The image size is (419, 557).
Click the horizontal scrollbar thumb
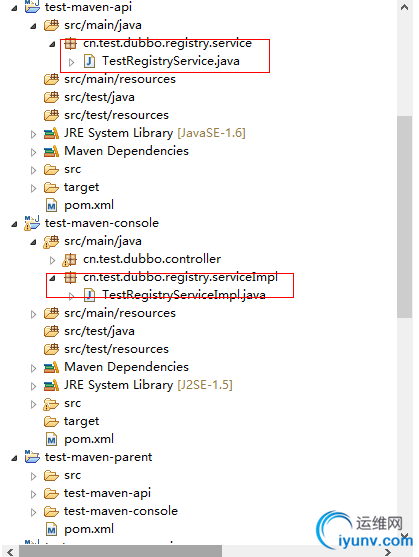point(121,552)
